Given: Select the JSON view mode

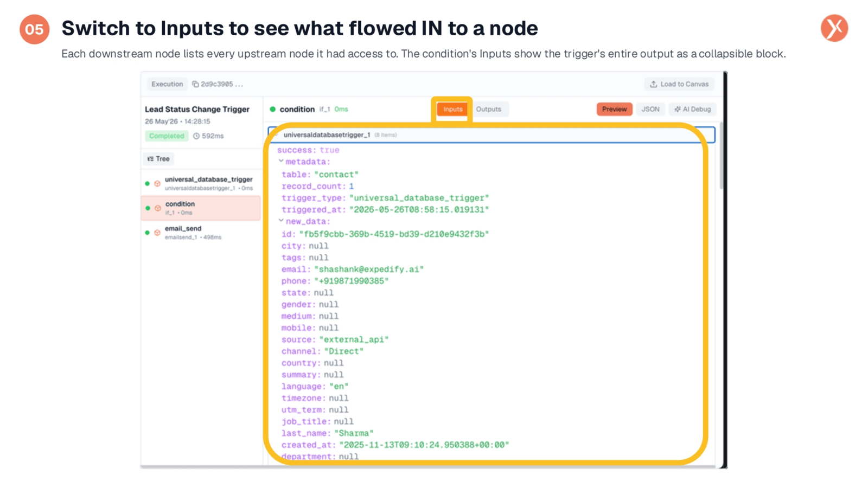Looking at the screenshot, I should [x=650, y=109].
